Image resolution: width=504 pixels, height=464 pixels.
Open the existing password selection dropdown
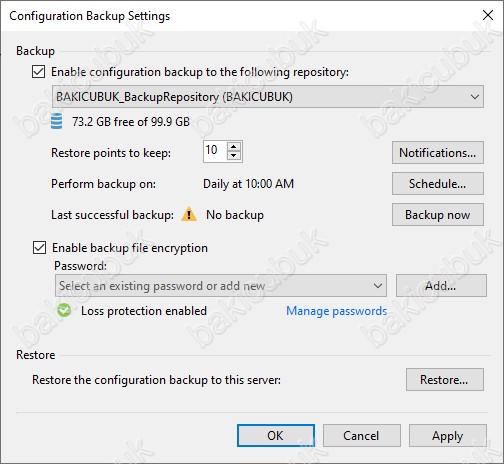pyautogui.click(x=221, y=286)
